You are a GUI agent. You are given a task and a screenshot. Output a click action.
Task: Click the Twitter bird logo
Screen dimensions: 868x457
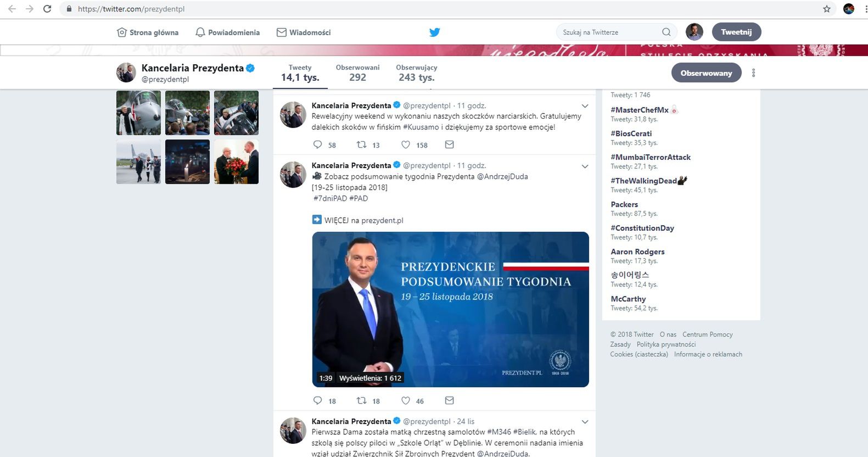(x=434, y=32)
